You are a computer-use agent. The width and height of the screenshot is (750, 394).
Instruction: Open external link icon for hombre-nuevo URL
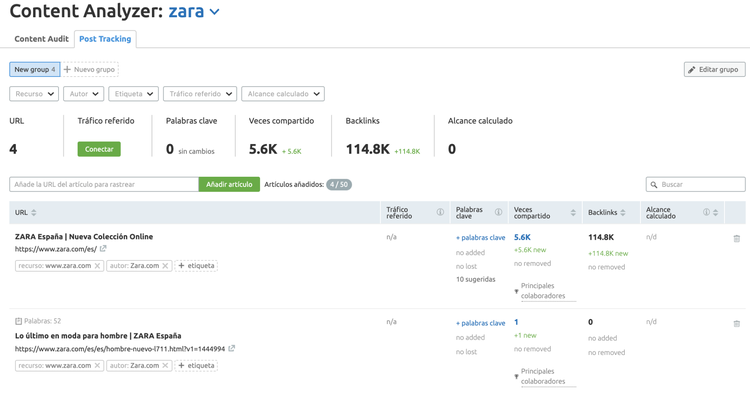232,349
